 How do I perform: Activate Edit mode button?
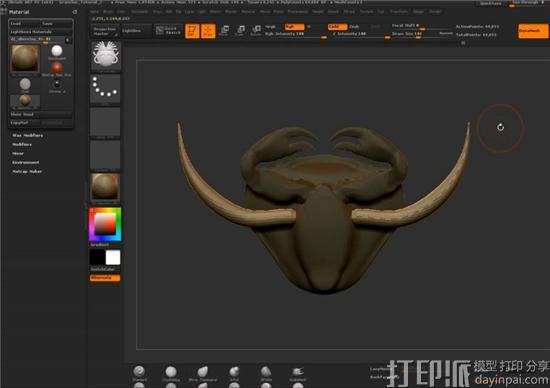click(192, 31)
